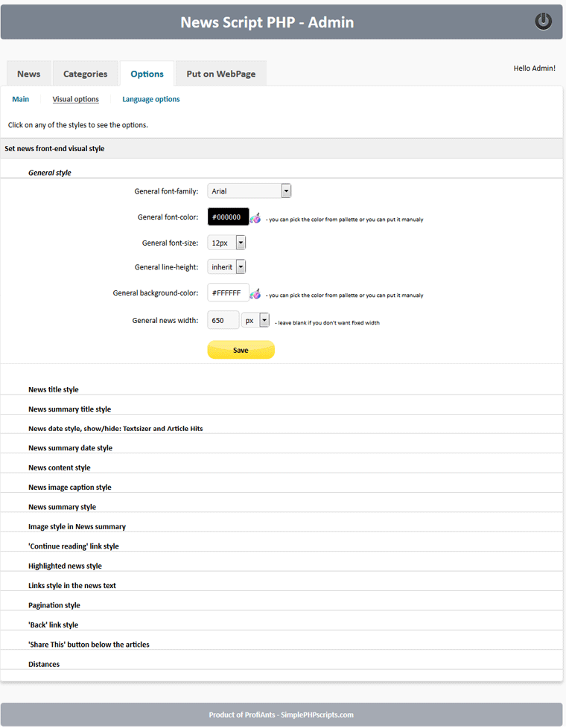This screenshot has width=566, height=728.
Task: Expand 'Continue reading' link style section
Action: 74,546
